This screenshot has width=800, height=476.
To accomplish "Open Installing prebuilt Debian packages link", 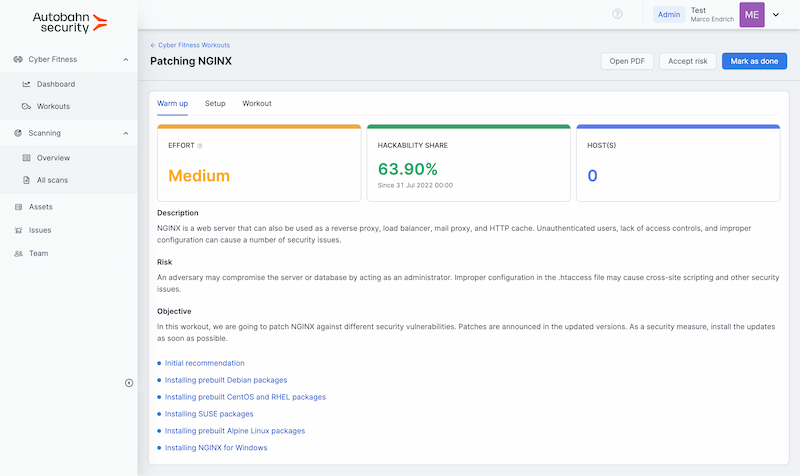I will 226,380.
